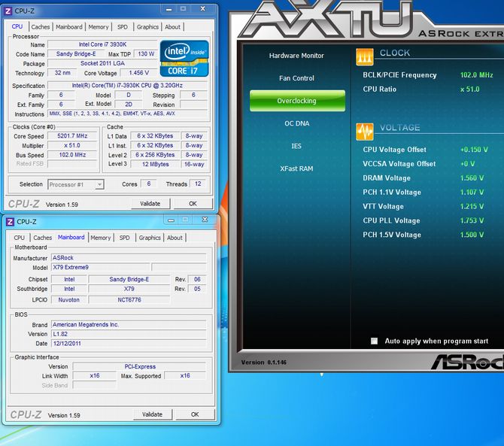Open the Caches tab in the top CPU-Z window
The width and height of the screenshot is (504, 446).
pos(41,27)
